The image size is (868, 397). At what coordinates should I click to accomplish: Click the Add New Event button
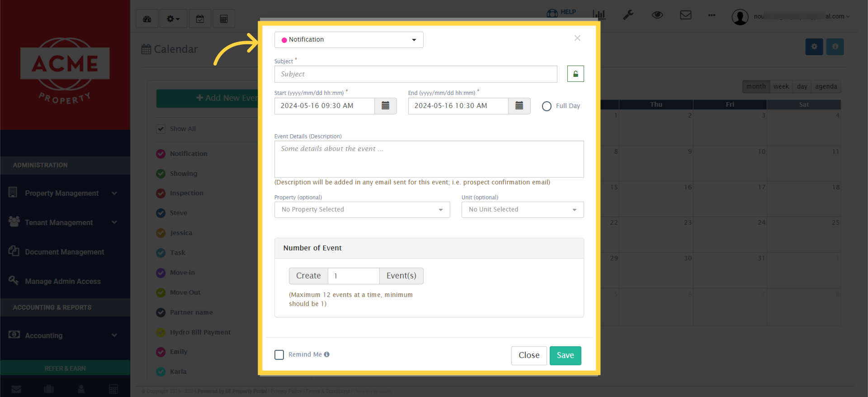click(x=208, y=98)
